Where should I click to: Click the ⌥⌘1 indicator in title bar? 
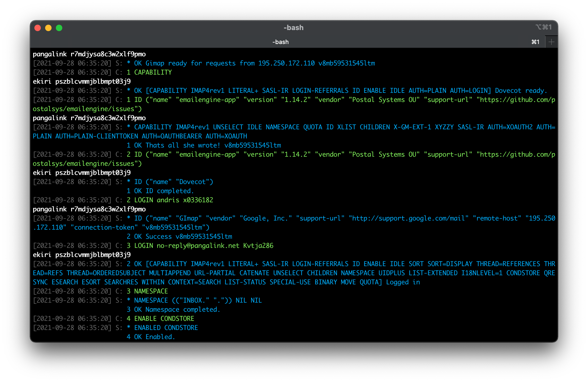tap(543, 27)
